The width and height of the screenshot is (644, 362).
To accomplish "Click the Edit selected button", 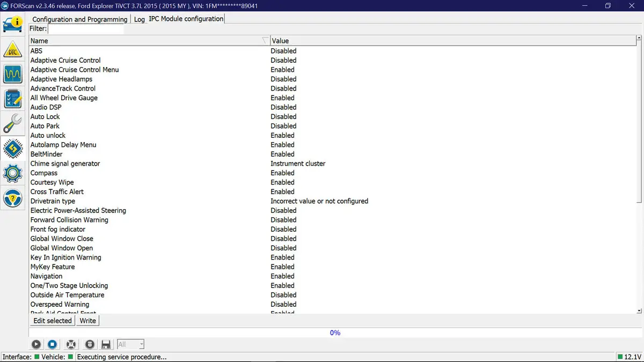I will pyautogui.click(x=53, y=321).
